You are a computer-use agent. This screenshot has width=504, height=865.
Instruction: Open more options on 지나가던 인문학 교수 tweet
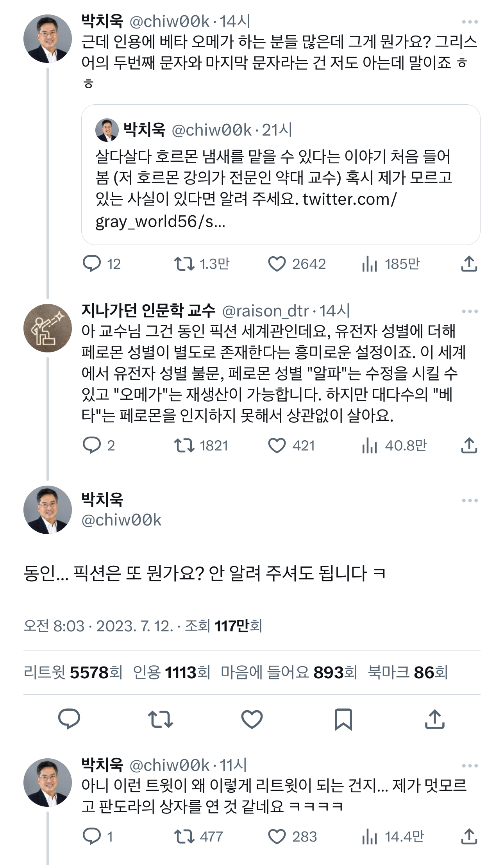click(470, 311)
